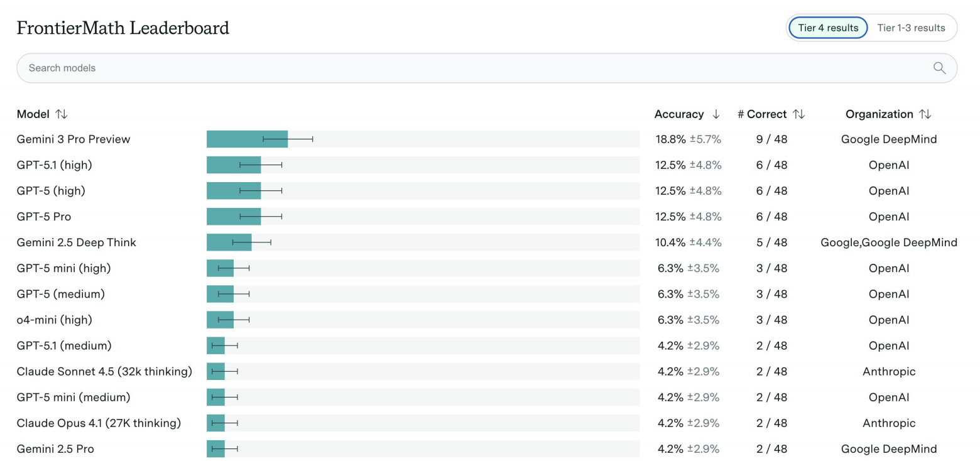980x461 pixels.
Task: Click the GPT-5.1 (high) accuracy bar
Action: pos(234,165)
